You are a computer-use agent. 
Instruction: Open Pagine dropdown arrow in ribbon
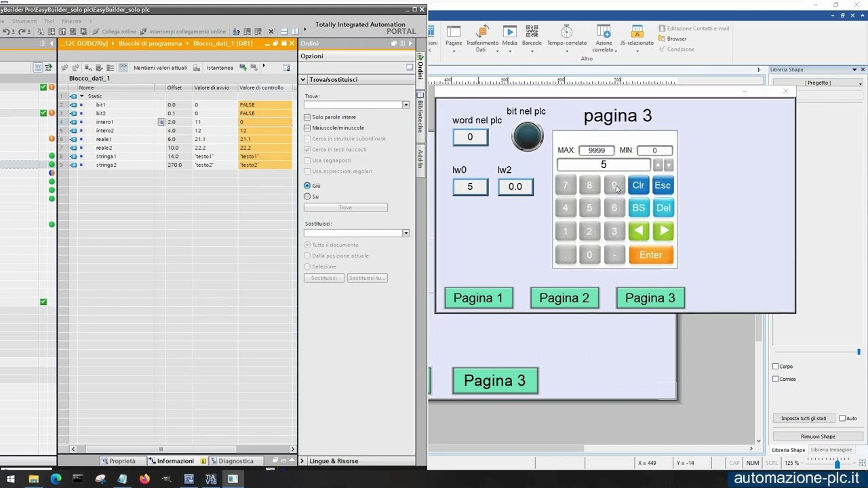click(x=454, y=51)
